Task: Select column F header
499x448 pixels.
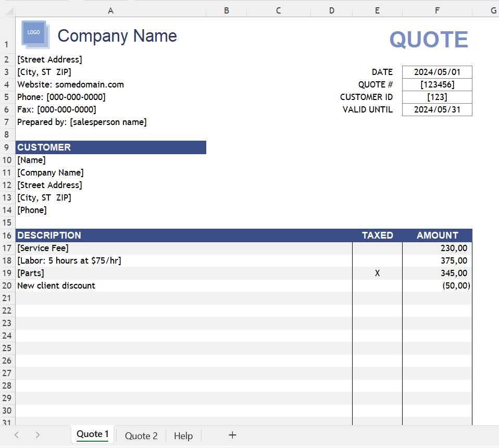Action: point(437,11)
